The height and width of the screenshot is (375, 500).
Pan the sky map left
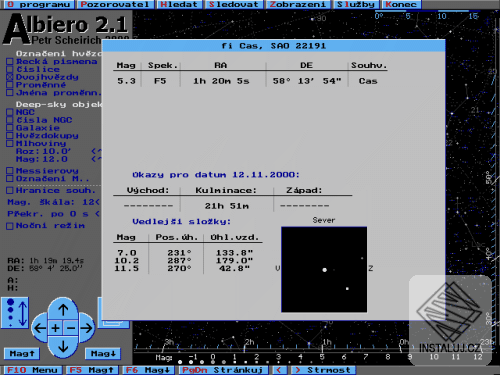pos(40,328)
